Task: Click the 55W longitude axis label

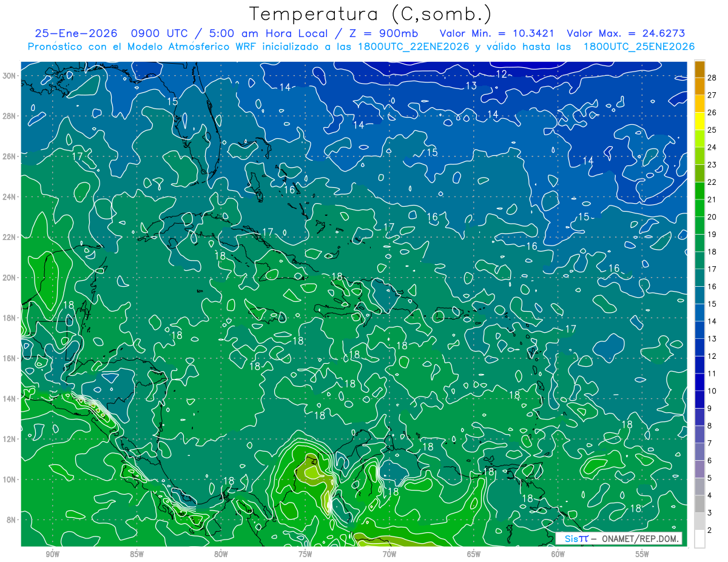Action: [x=642, y=554]
